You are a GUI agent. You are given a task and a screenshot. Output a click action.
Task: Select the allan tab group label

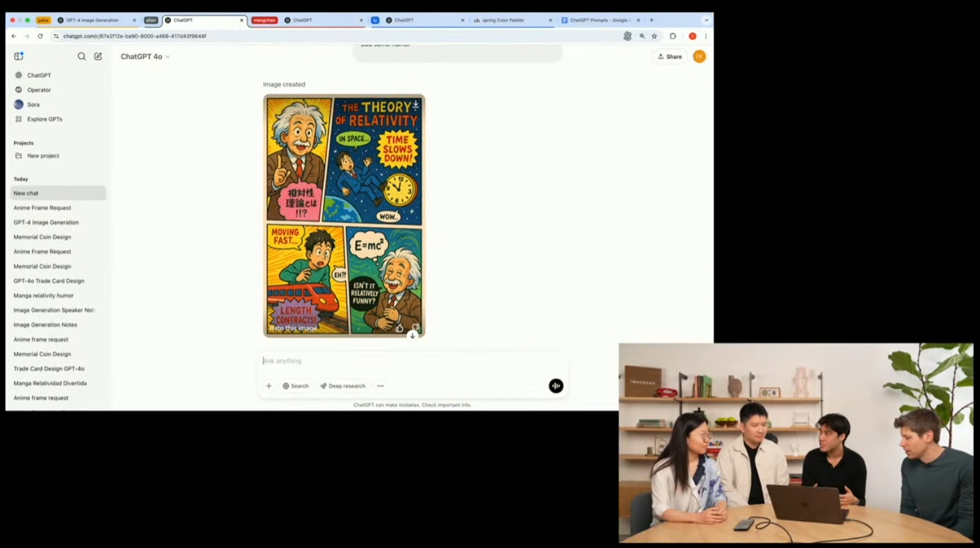click(151, 20)
